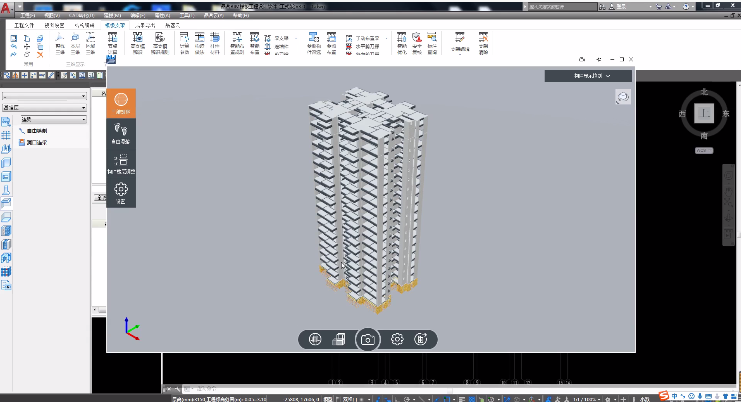
Task: Activate the footsteps walk-navigation mode
Action: click(x=121, y=133)
